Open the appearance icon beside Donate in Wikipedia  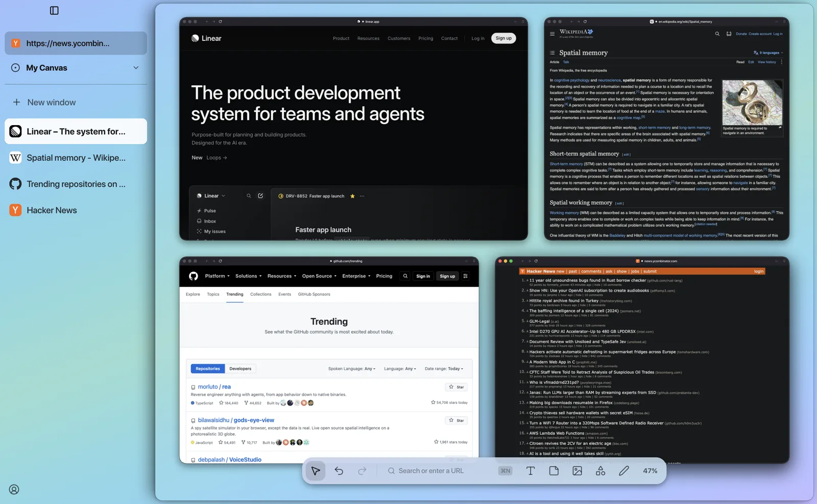(x=729, y=34)
